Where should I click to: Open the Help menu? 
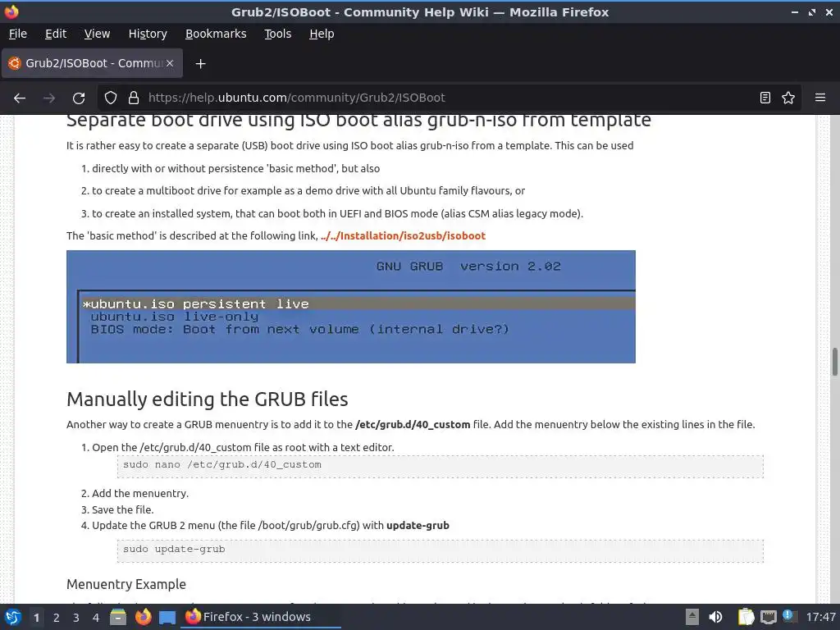322,34
